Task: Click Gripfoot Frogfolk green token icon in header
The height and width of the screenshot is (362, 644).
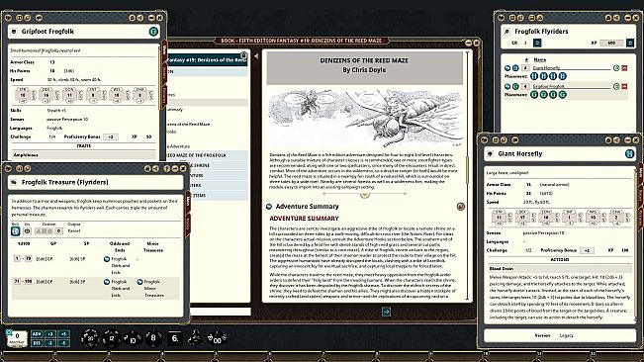Action: point(153,32)
